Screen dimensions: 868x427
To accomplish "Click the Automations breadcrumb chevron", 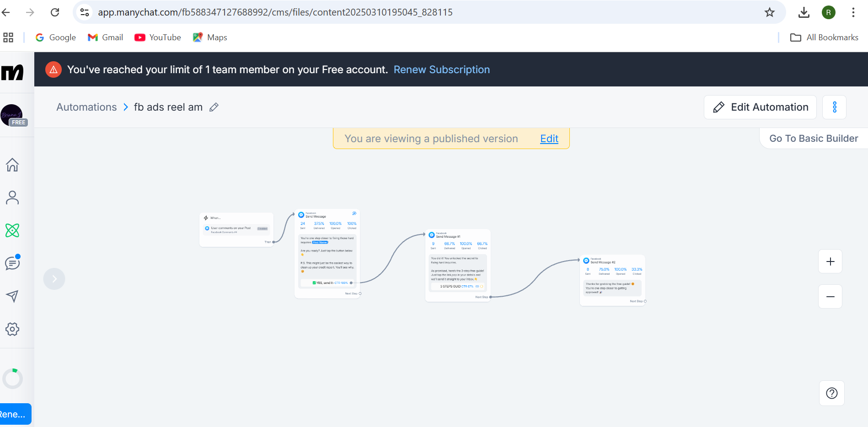I will [x=125, y=107].
